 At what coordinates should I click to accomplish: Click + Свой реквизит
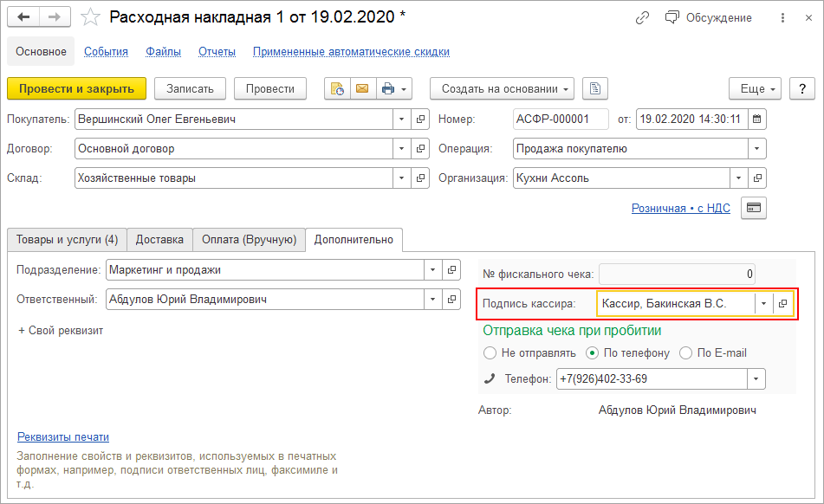pyautogui.click(x=61, y=330)
